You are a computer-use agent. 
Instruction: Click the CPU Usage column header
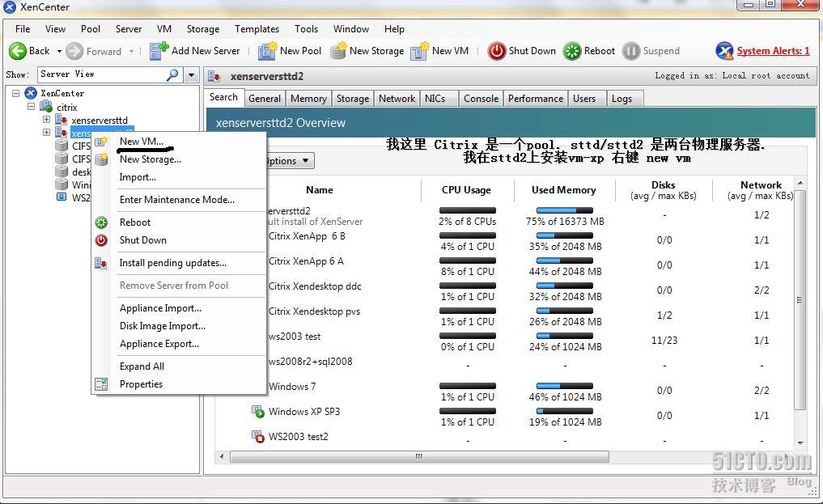(466, 190)
